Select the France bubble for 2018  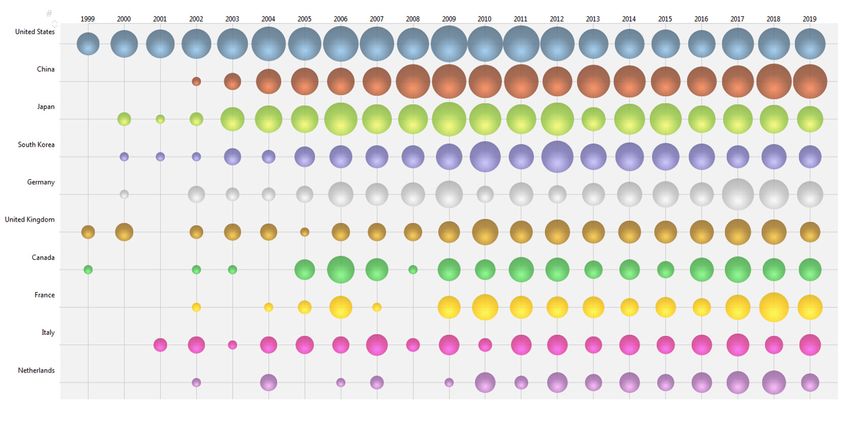[774, 307]
